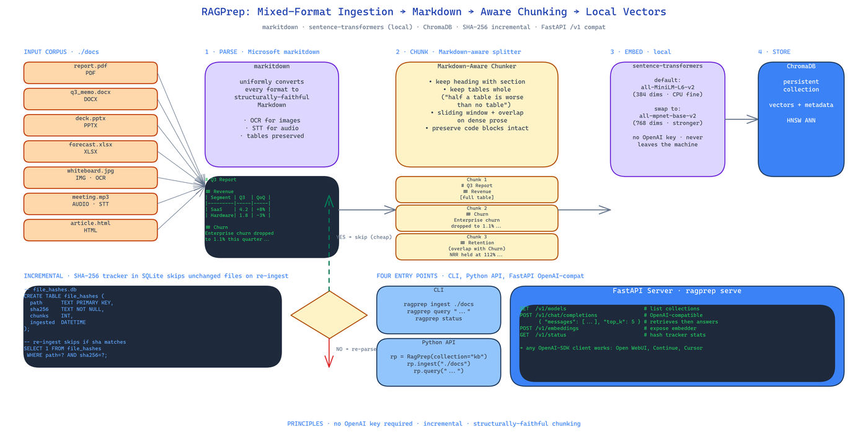
Task: Click 'POST /v1/embeddings' endpoint line
Action: click(x=608, y=328)
